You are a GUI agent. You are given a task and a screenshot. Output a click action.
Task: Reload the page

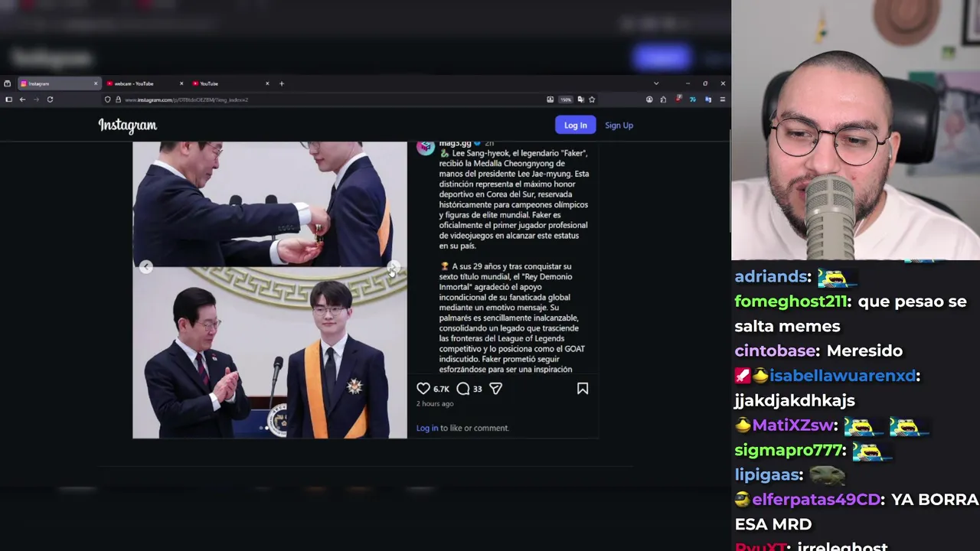pyautogui.click(x=50, y=99)
